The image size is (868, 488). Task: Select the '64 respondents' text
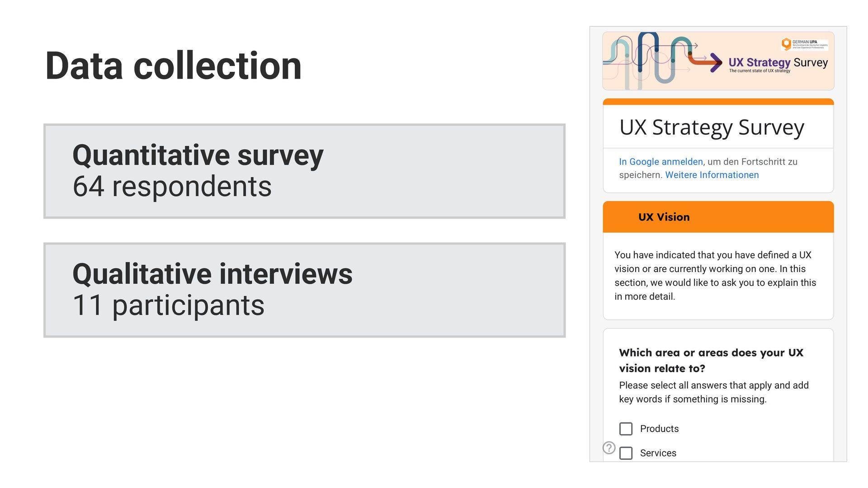point(172,186)
